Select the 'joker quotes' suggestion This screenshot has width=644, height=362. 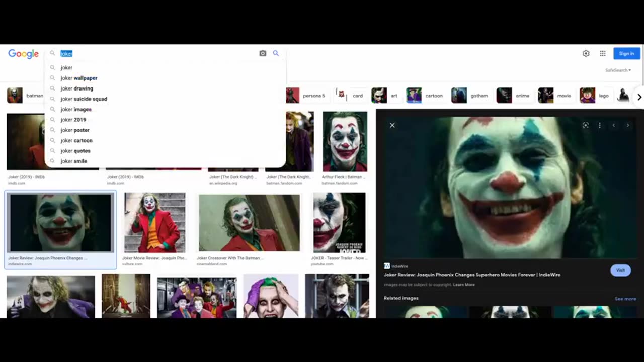[165, 151]
